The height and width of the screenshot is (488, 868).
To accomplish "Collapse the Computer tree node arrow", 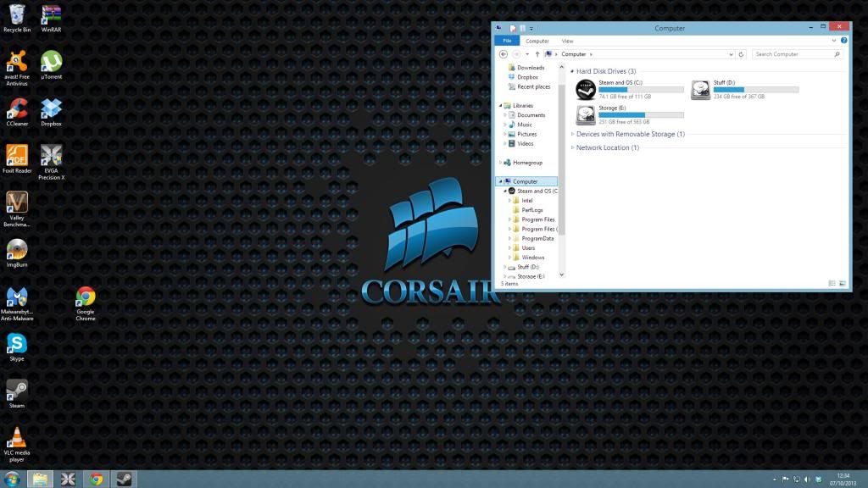I will 500,181.
